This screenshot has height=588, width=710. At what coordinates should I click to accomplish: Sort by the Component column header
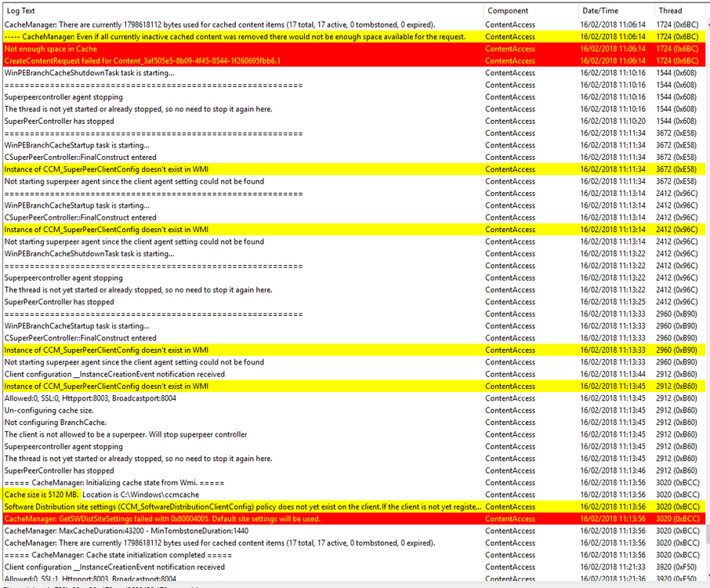pos(531,11)
